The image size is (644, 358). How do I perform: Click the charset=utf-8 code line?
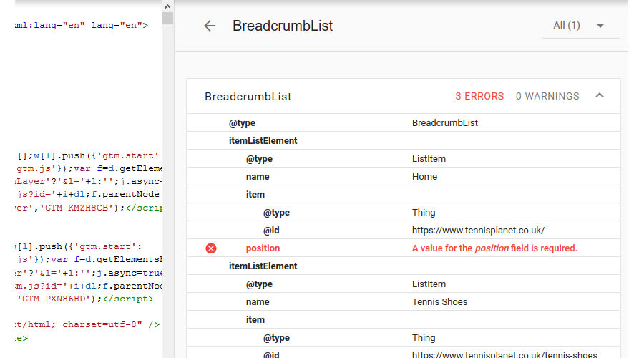click(87, 325)
